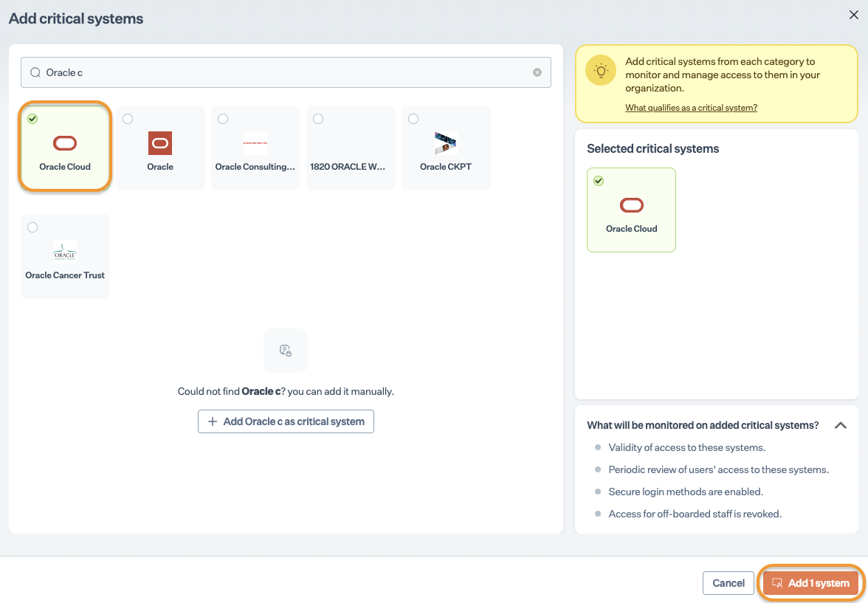Click the user-lock icon above the manual add message

(x=286, y=351)
